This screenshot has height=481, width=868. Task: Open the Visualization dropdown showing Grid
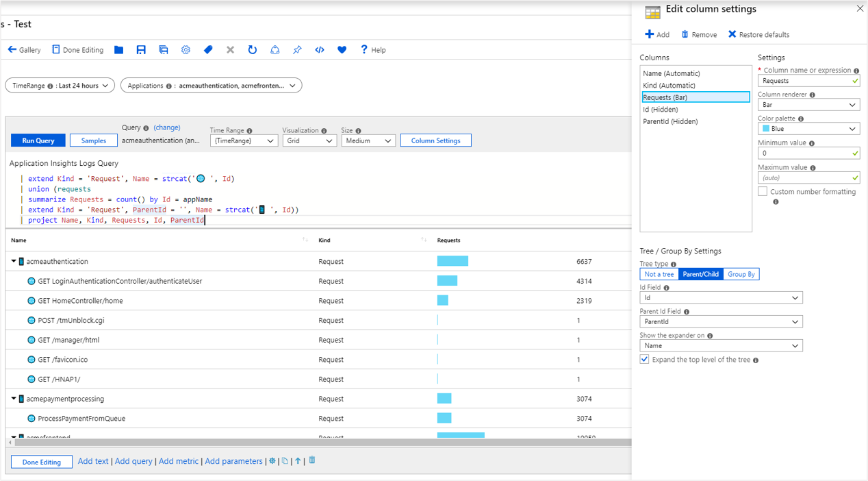[309, 140]
